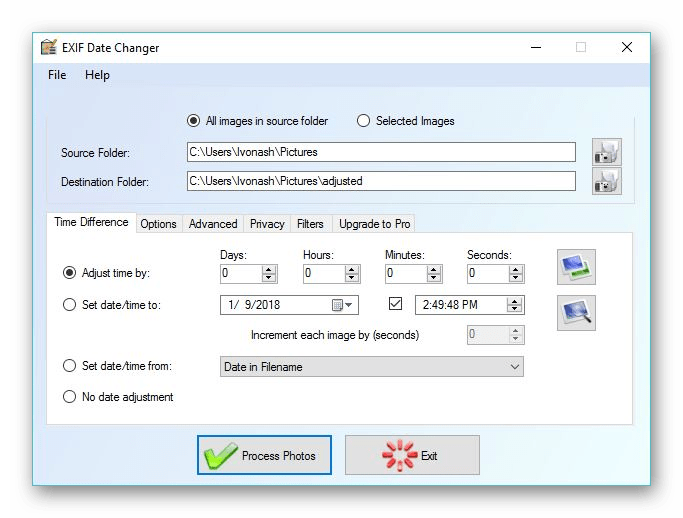Switch to the Filters tab
Viewport: 683px width, 518px height.
click(310, 224)
